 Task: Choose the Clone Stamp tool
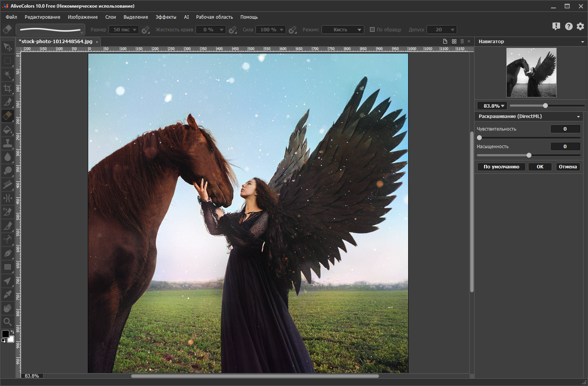tap(7, 143)
